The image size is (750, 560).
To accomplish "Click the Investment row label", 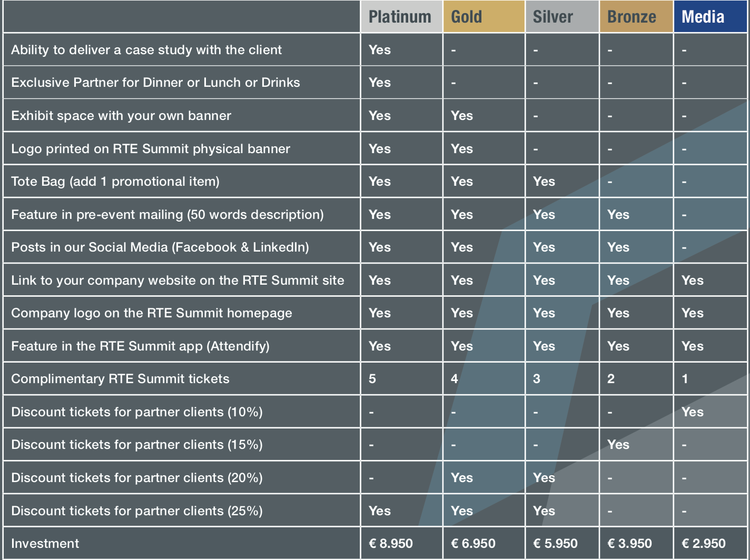I will point(45,544).
